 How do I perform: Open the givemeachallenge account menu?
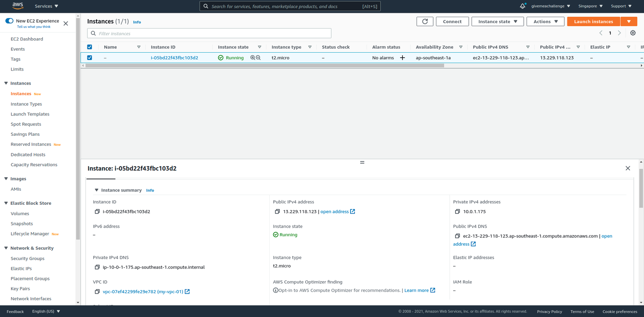coord(551,6)
